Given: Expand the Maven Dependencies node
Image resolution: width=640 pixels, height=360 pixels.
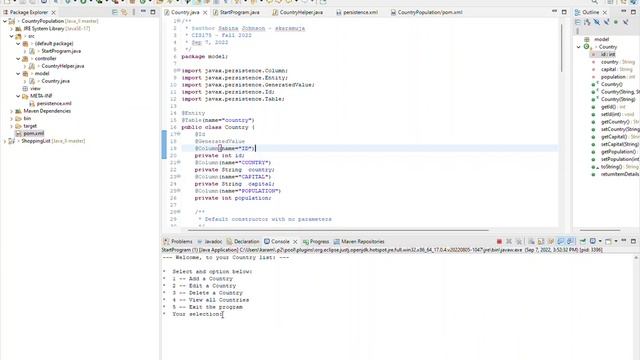Looking at the screenshot, I should (11, 111).
